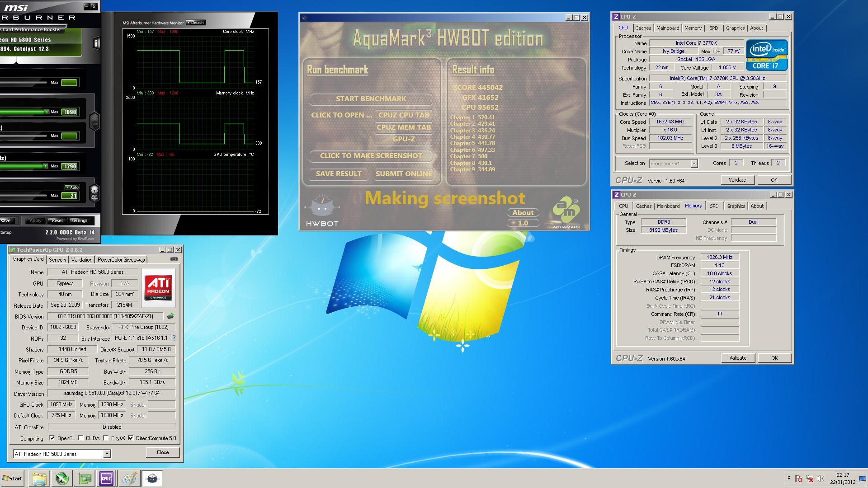The image size is (868, 488).
Task: Click Reset in MSI Afterburner
Action: click(x=57, y=221)
